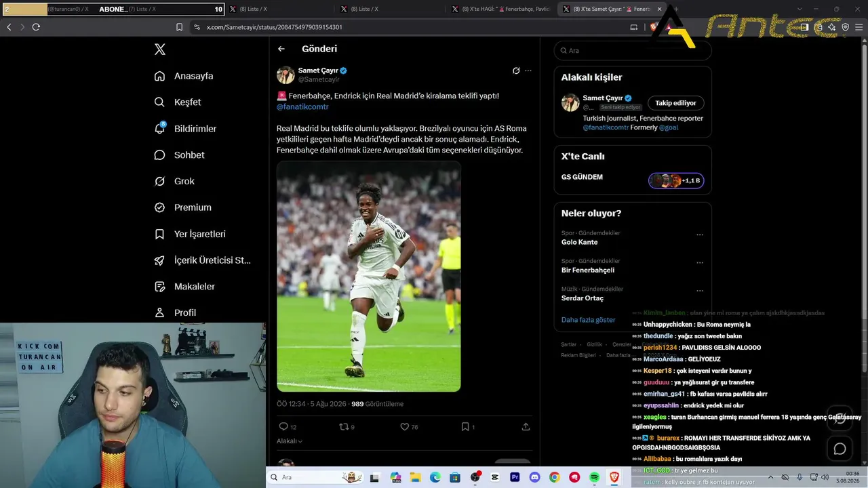This screenshot has height=488, width=868.
Task: Open Makaleler in the sidebar
Action: [x=184, y=287]
